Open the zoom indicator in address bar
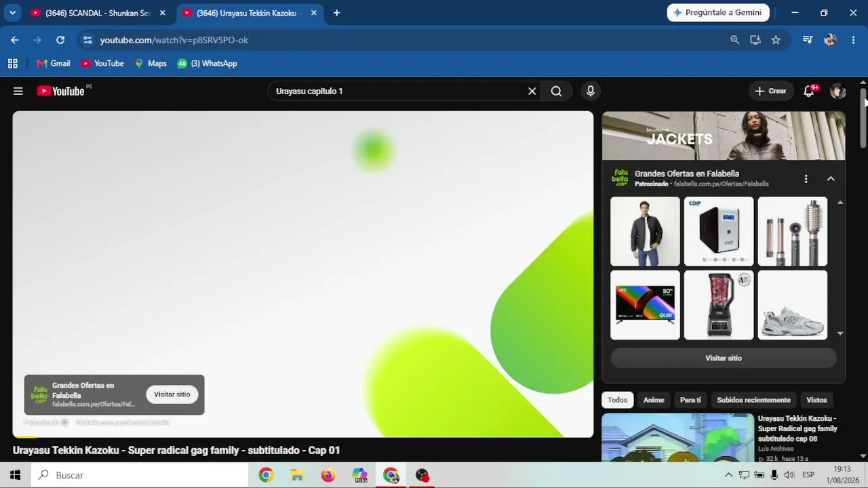Screen dimensions: 868x488 coord(734,40)
